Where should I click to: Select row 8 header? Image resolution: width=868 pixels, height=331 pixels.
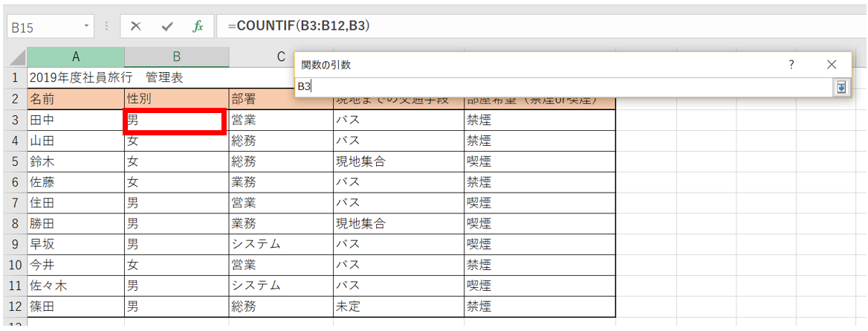click(x=16, y=223)
